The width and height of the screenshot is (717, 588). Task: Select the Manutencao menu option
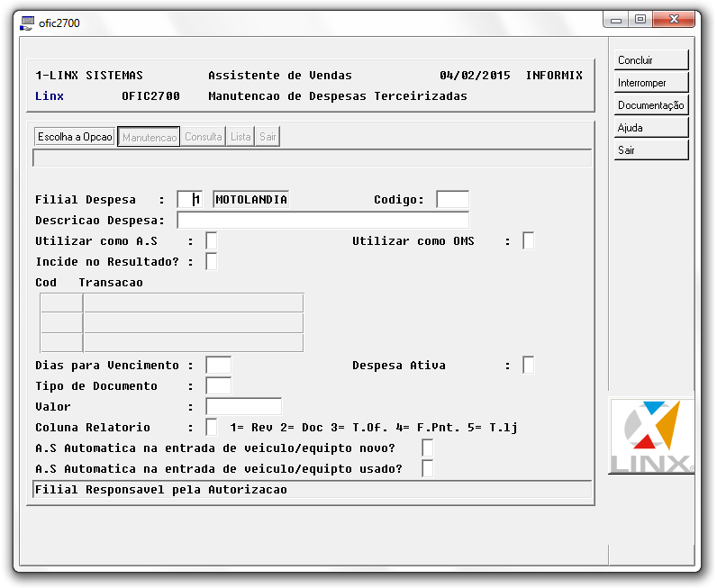[149, 137]
